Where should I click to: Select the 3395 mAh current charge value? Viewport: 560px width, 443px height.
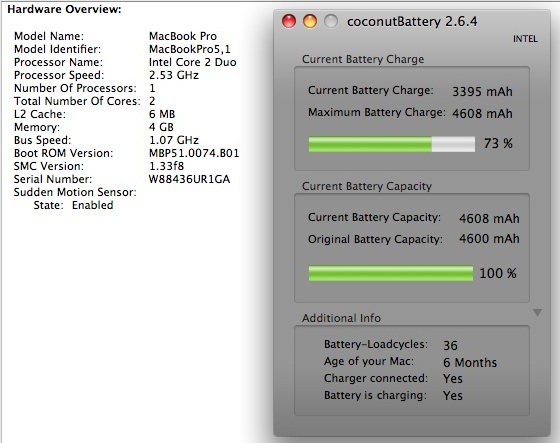pos(482,91)
